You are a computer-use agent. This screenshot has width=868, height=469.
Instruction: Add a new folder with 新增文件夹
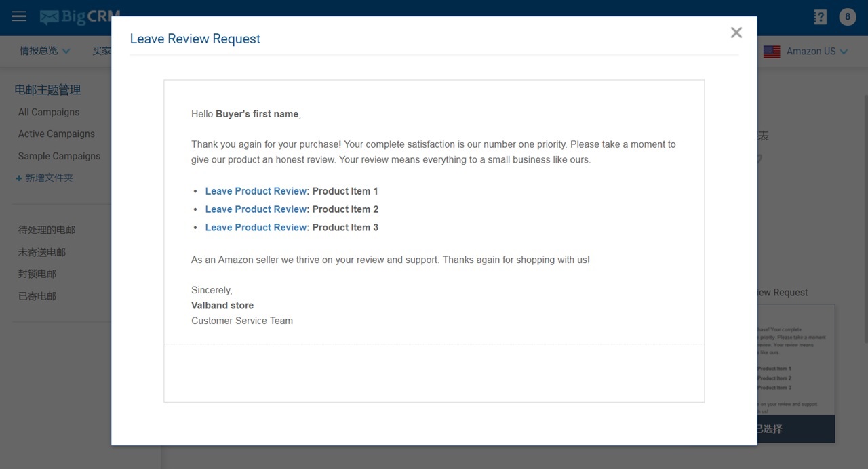tap(45, 178)
